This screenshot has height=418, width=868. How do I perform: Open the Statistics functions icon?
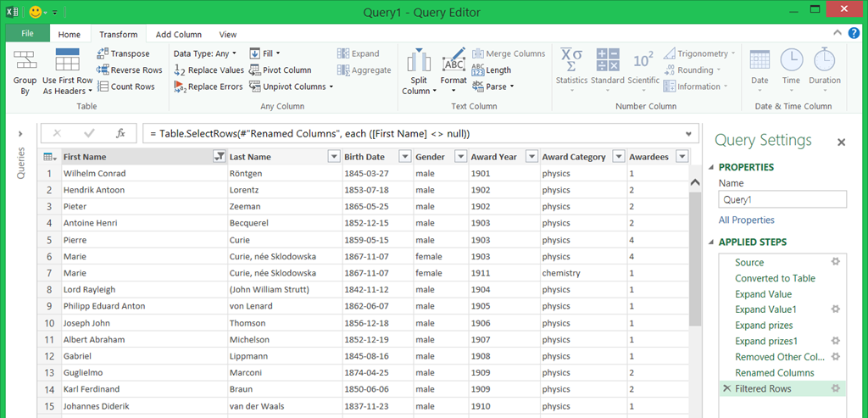(571, 59)
